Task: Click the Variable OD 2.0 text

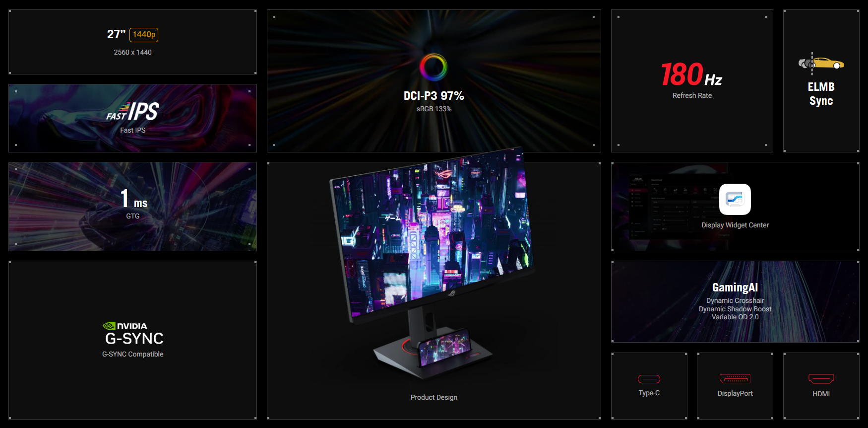Action: 735,317
